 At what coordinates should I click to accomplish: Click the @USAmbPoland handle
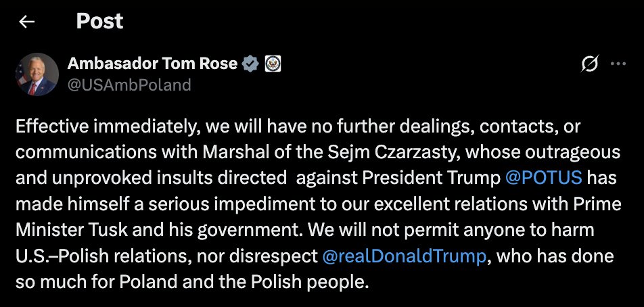(129, 85)
